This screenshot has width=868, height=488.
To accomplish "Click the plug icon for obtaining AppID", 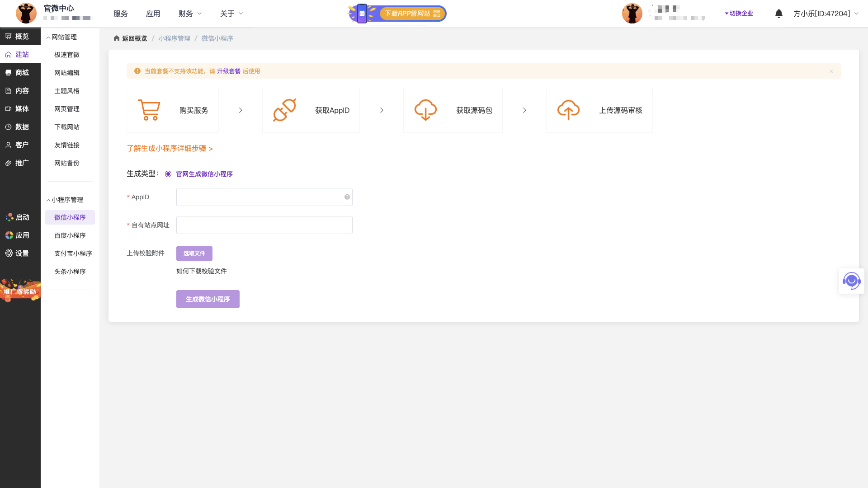I will coord(284,110).
